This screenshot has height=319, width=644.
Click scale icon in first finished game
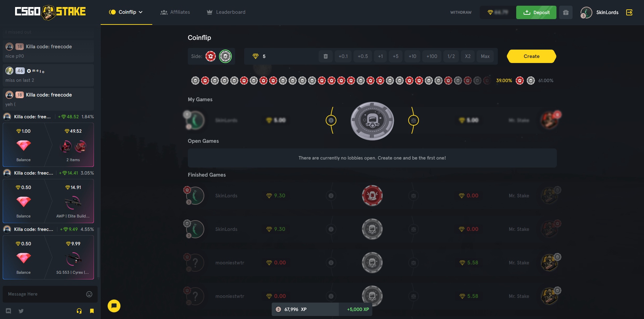pyautogui.click(x=414, y=196)
